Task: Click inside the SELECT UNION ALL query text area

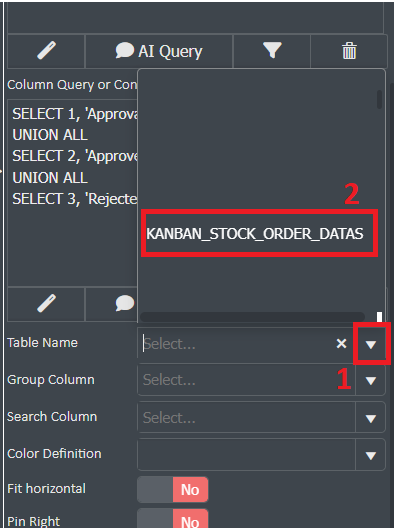Action: (73, 193)
